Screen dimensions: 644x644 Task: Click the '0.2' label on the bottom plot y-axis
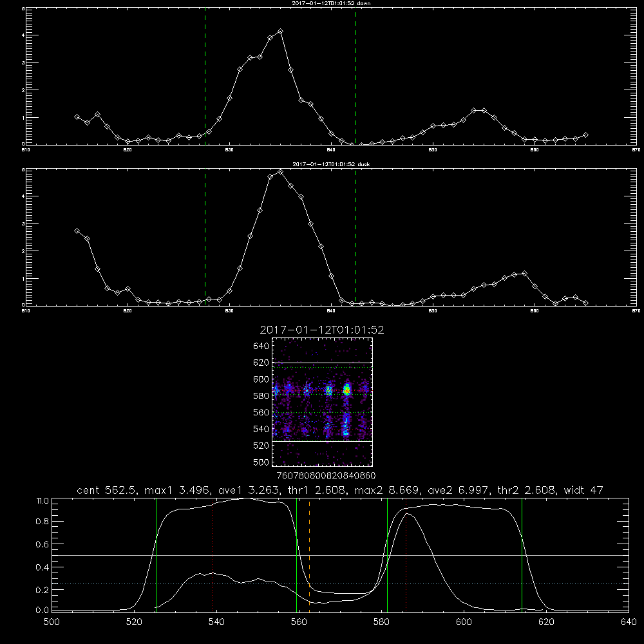click(43, 590)
